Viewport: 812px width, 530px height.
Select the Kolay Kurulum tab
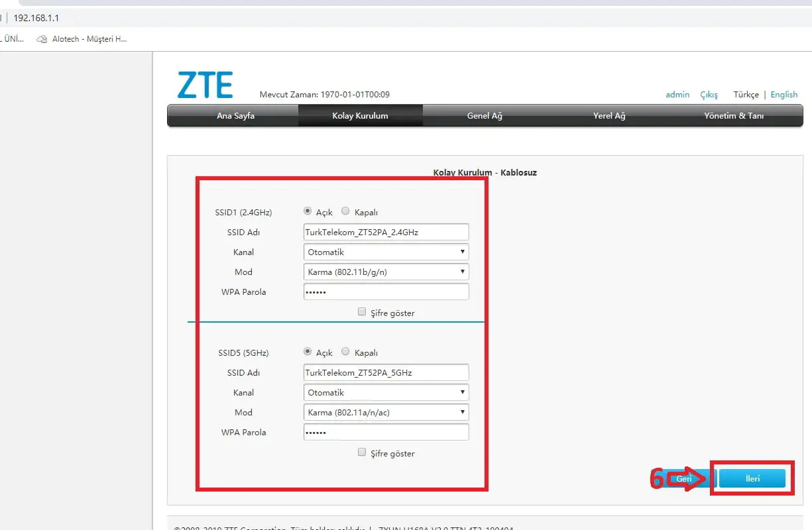pyautogui.click(x=360, y=115)
